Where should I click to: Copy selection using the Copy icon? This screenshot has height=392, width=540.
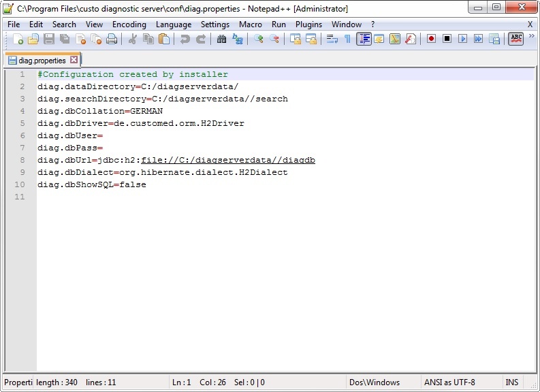148,39
